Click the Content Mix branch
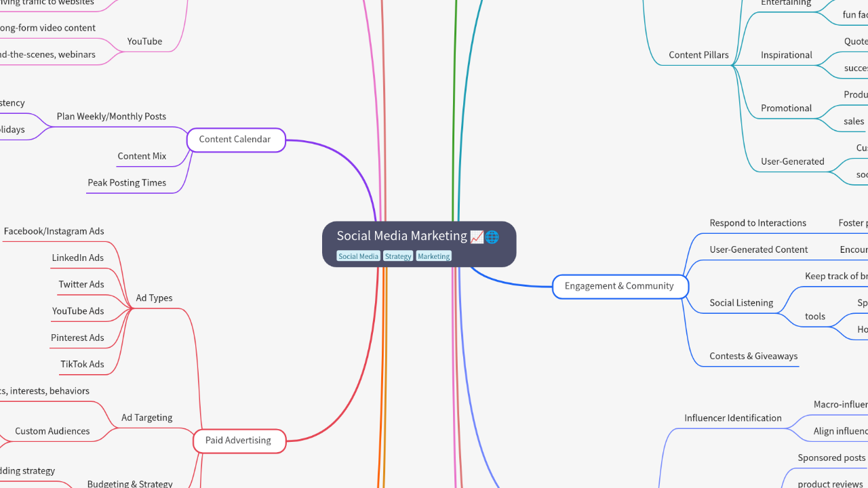 [x=142, y=156]
